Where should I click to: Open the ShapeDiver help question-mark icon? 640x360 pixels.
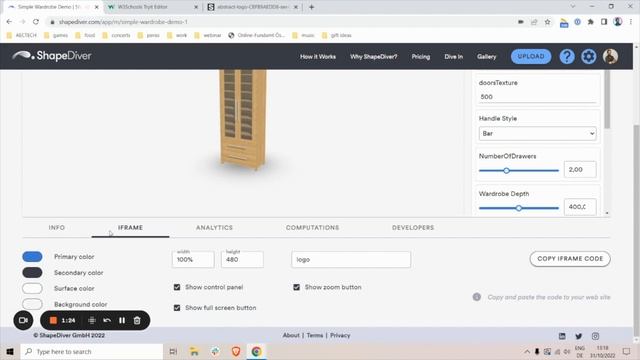[x=567, y=56]
